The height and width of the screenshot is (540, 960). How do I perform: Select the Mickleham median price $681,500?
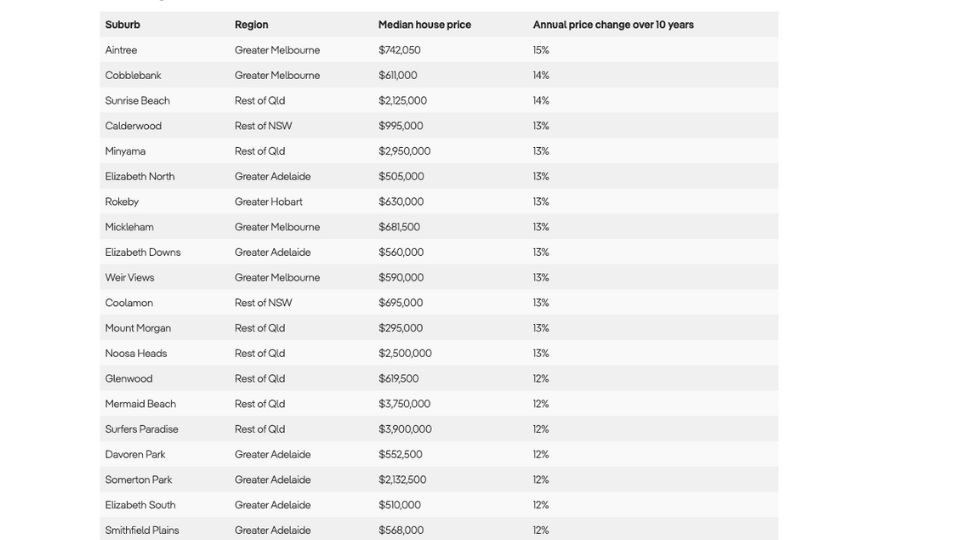coord(399,227)
